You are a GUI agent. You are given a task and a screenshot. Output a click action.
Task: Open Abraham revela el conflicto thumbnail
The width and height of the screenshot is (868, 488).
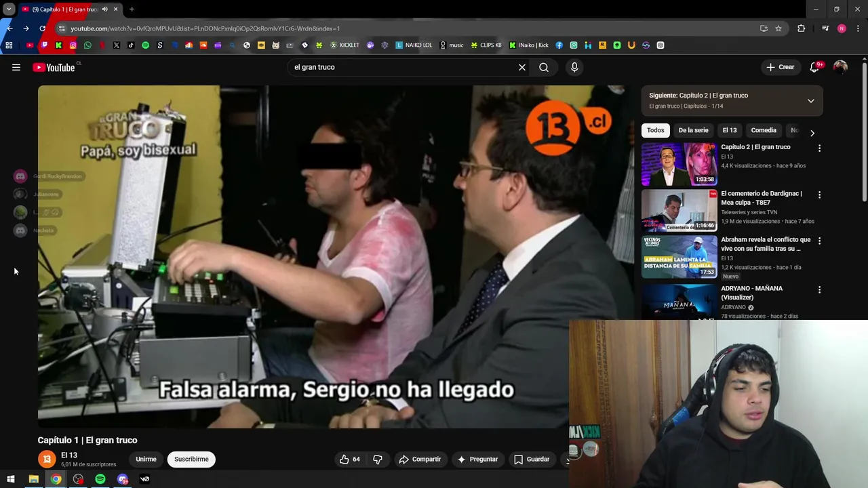click(x=679, y=256)
